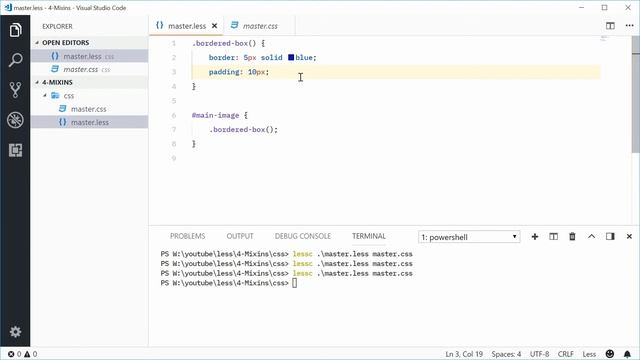
Task: Open the Manage gear menu
Action: [15, 331]
